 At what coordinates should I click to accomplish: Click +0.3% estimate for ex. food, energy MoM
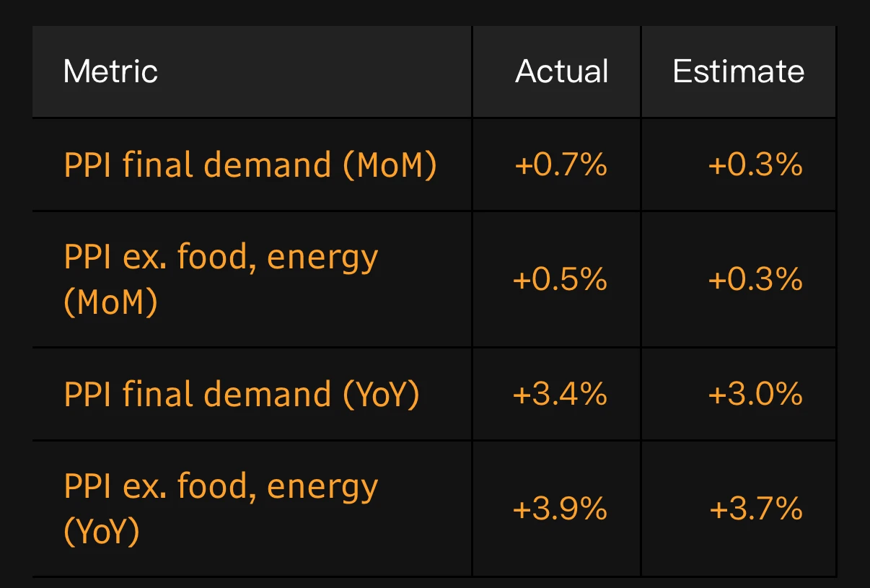(x=755, y=279)
